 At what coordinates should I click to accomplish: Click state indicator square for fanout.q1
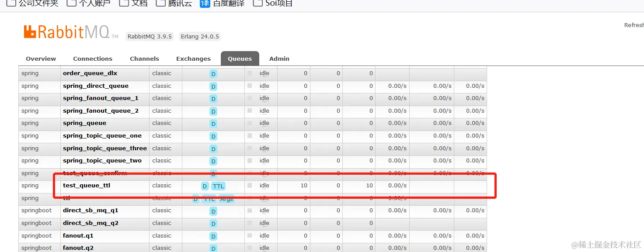pyautogui.click(x=250, y=235)
